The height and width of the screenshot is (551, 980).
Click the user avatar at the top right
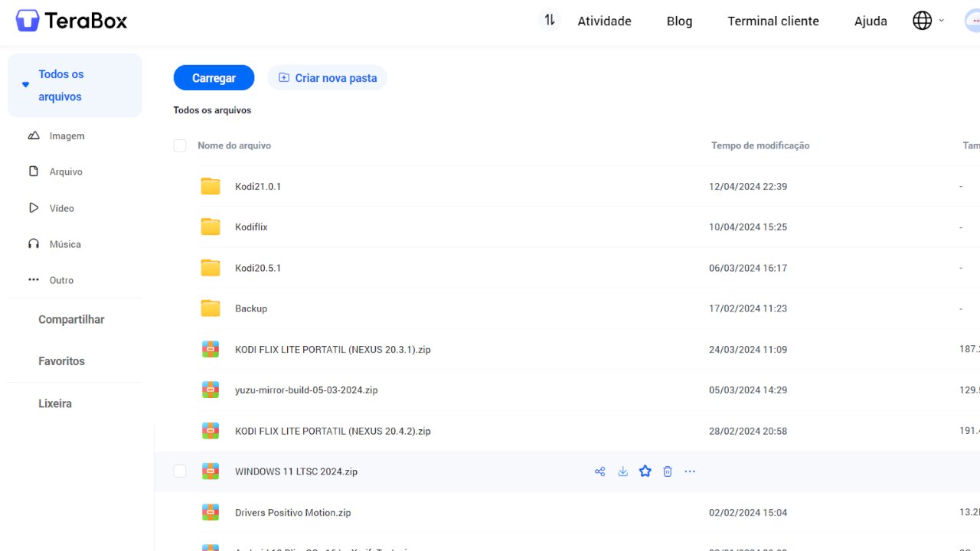click(972, 21)
